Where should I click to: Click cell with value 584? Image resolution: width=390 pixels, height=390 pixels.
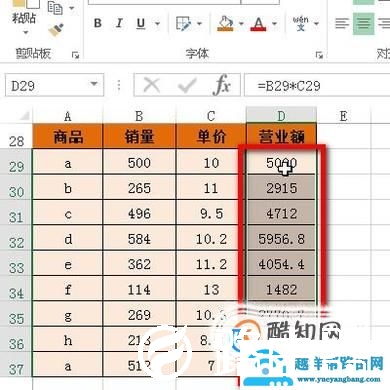(x=139, y=238)
